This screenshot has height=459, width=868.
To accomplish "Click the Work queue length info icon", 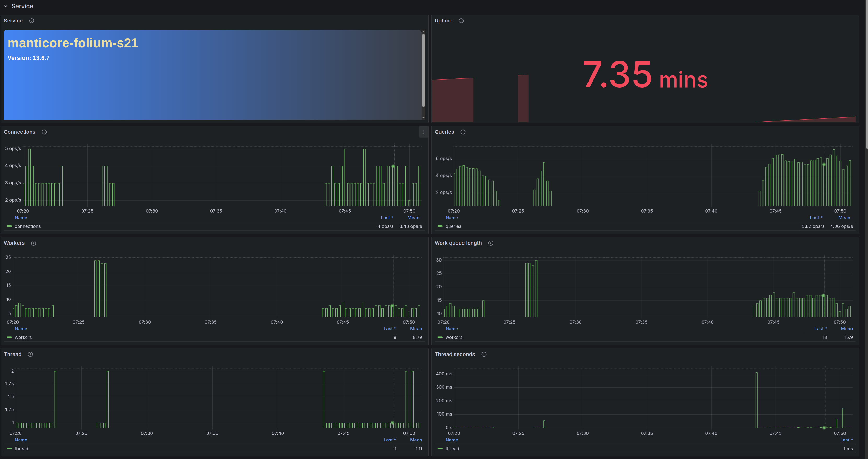I will (x=491, y=243).
